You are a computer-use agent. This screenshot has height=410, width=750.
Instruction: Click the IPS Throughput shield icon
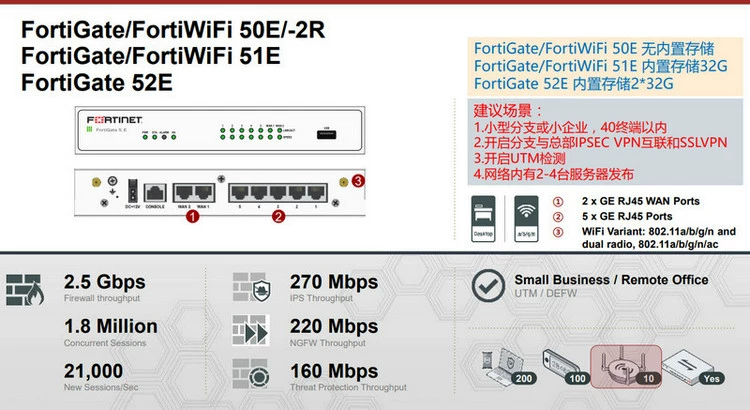pos(251,287)
